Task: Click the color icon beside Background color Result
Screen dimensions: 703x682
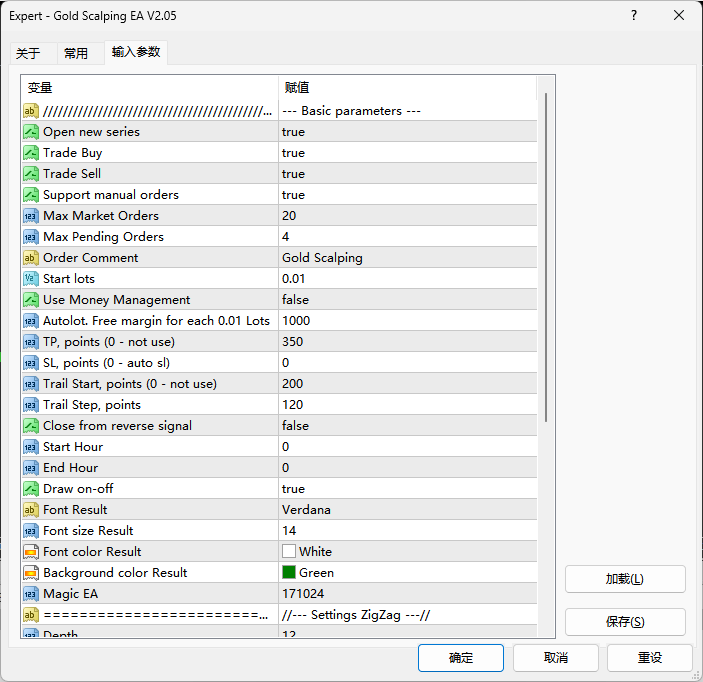Action: (31, 573)
